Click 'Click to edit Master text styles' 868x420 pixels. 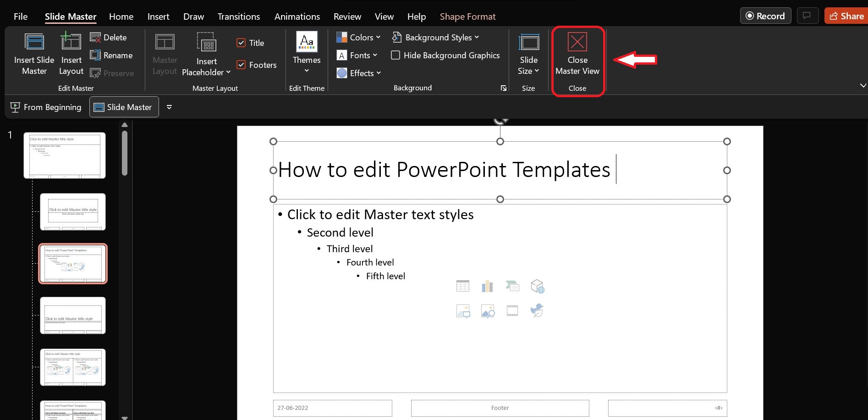point(380,215)
